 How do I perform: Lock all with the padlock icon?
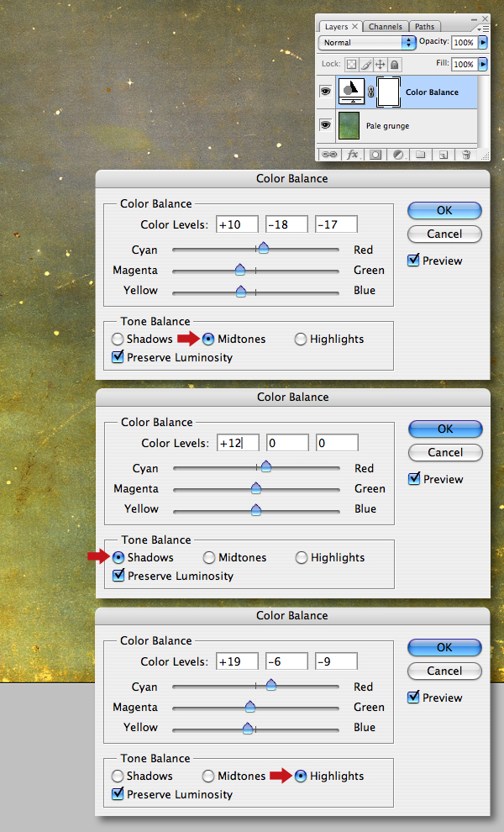click(x=394, y=64)
